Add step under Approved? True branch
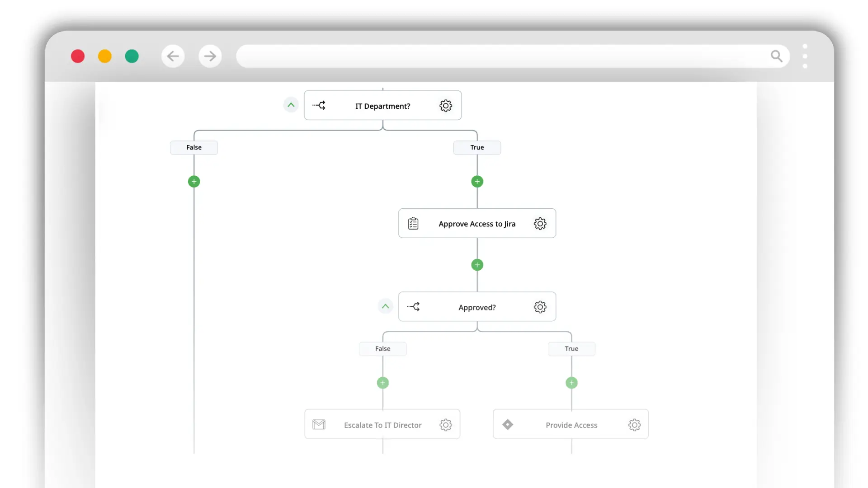The image size is (868, 488). click(x=571, y=383)
